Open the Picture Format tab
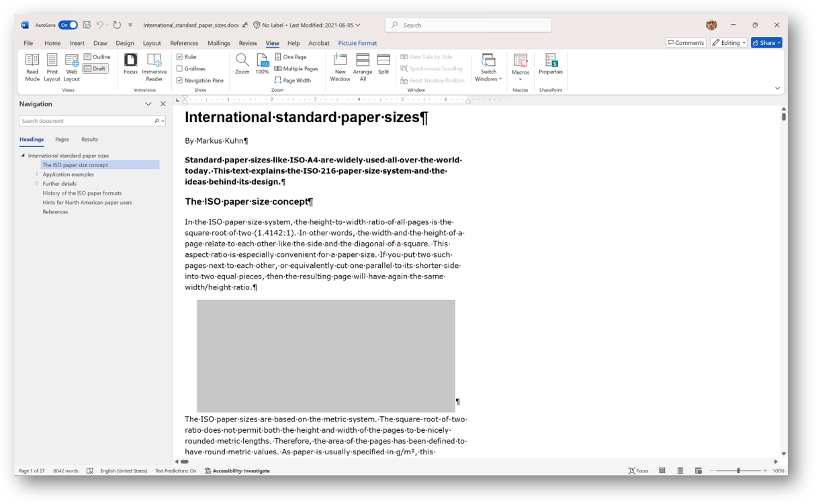The width and height of the screenshot is (816, 504). click(x=357, y=42)
